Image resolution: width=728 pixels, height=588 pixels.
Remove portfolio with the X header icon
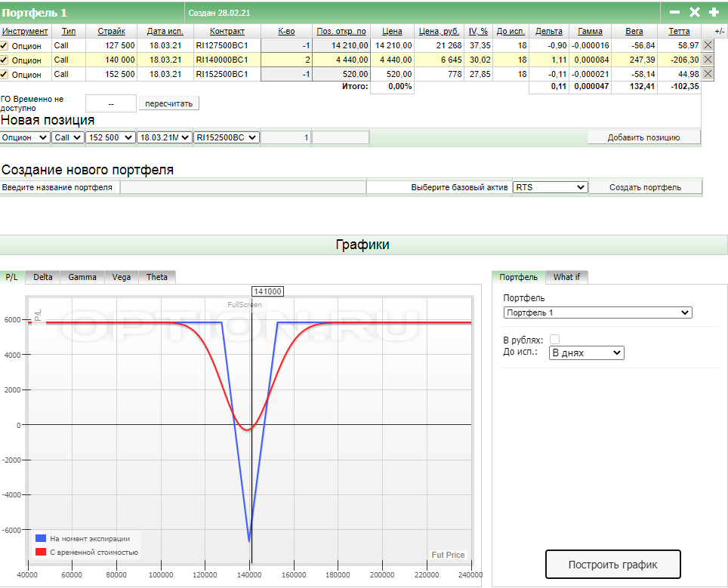pos(695,13)
